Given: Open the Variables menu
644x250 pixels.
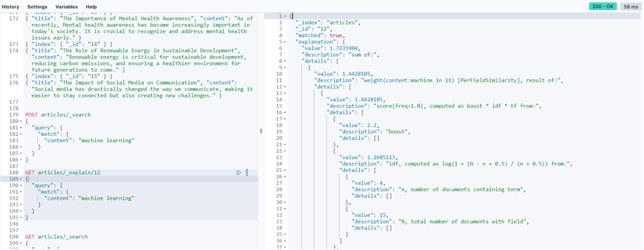Looking at the screenshot, I should click(67, 6).
